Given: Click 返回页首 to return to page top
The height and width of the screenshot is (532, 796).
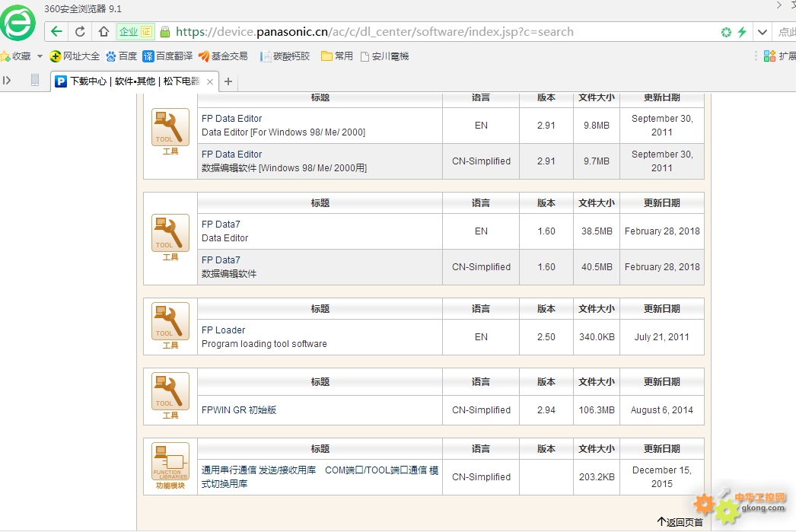Looking at the screenshot, I should (680, 522).
